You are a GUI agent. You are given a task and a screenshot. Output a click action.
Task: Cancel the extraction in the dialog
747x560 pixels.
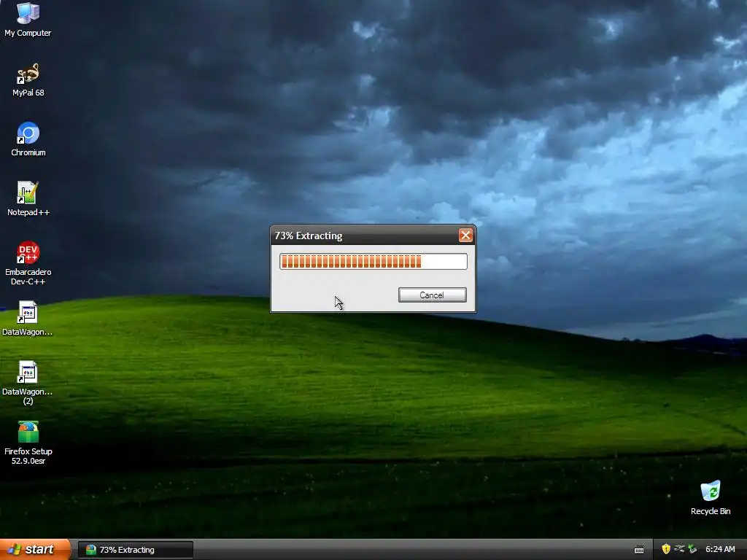[x=432, y=295]
